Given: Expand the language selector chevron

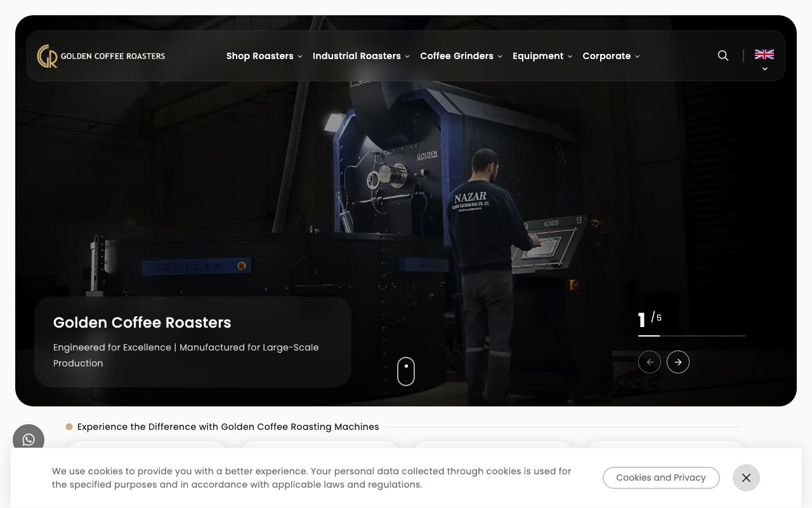Looking at the screenshot, I should tap(764, 69).
